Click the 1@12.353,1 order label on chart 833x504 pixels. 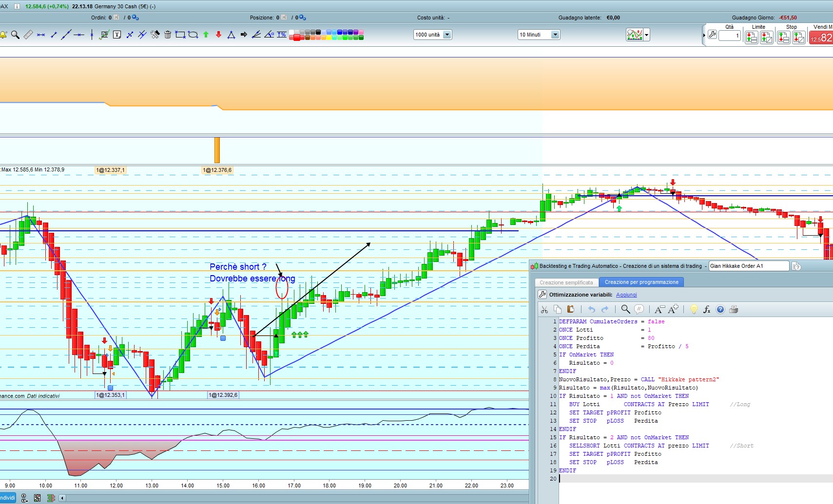(x=111, y=395)
